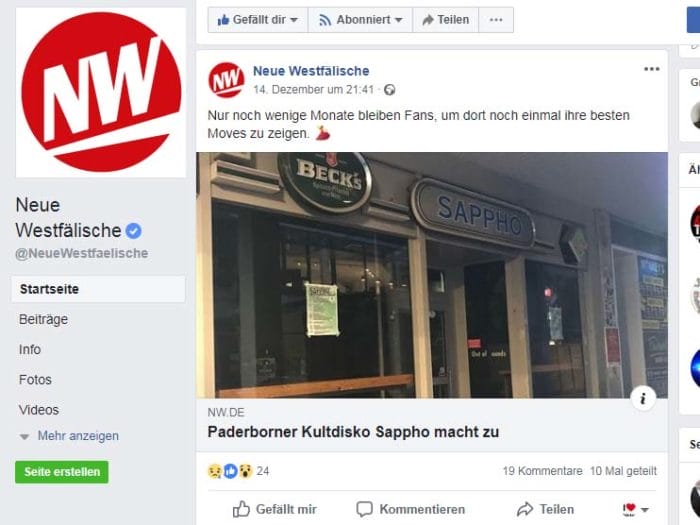Click the NW avatar in post header
The height and width of the screenshot is (525, 700).
226,80
